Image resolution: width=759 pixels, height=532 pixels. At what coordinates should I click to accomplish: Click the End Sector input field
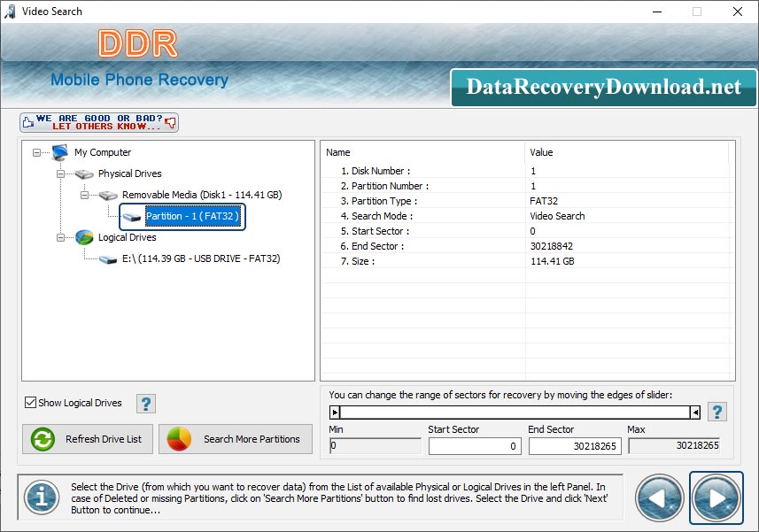575,446
